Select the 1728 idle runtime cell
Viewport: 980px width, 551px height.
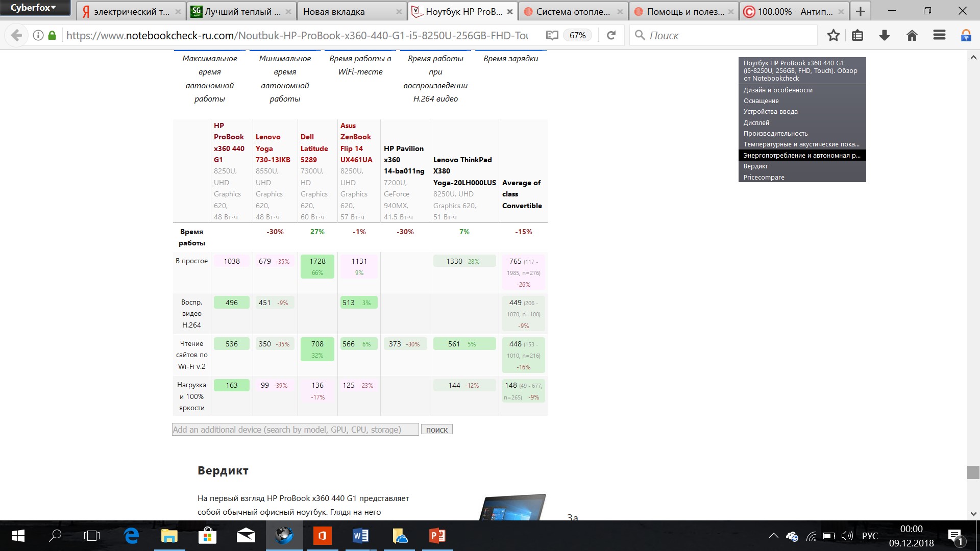coord(317,266)
